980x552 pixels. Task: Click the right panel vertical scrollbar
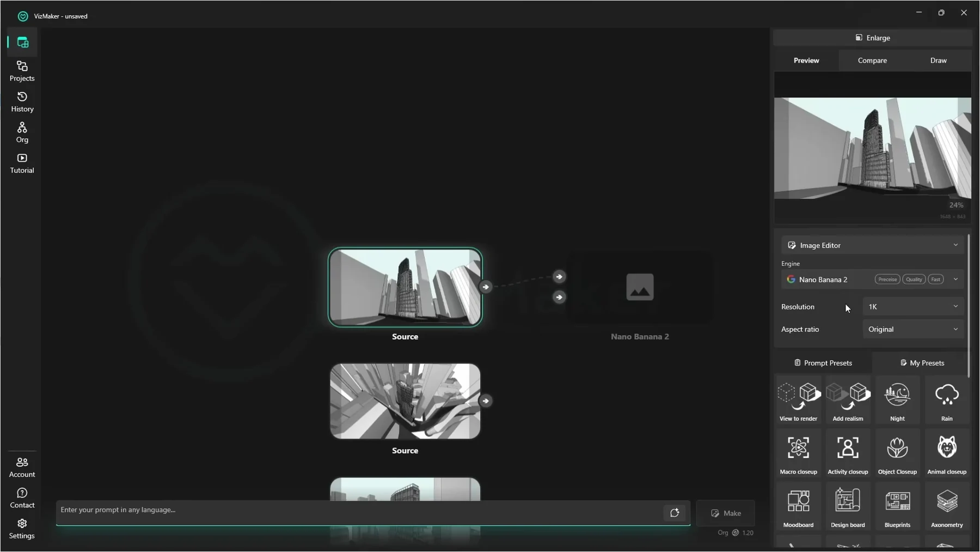[969, 305]
